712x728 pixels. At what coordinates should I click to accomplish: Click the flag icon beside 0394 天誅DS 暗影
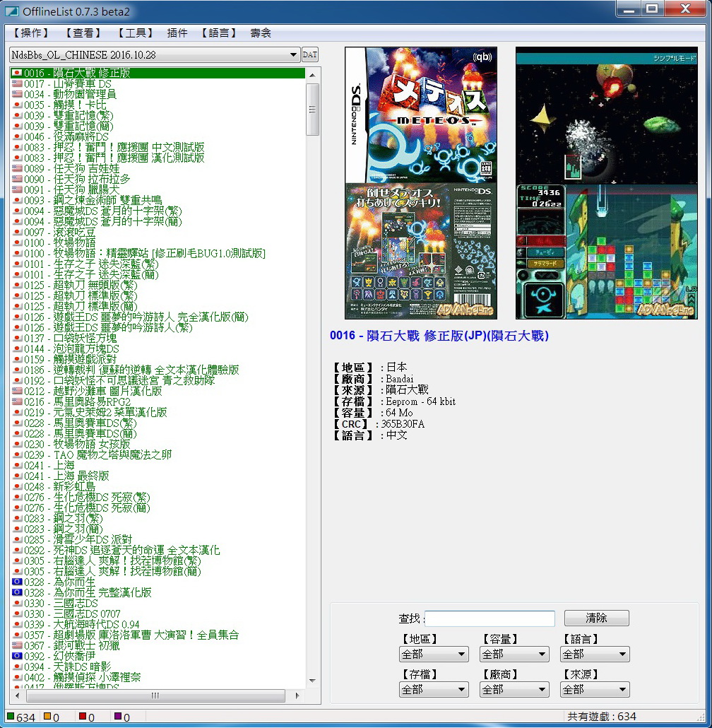click(x=17, y=667)
